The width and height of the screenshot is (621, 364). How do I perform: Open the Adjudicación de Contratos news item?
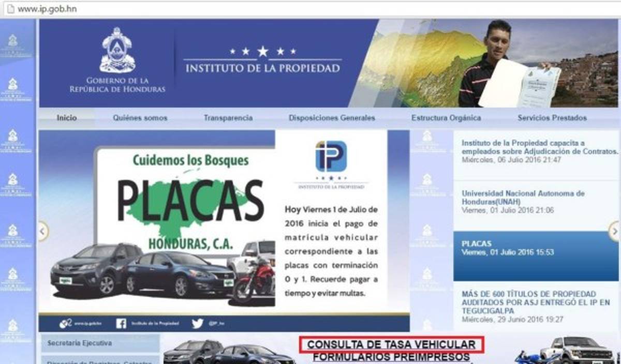tap(539, 147)
